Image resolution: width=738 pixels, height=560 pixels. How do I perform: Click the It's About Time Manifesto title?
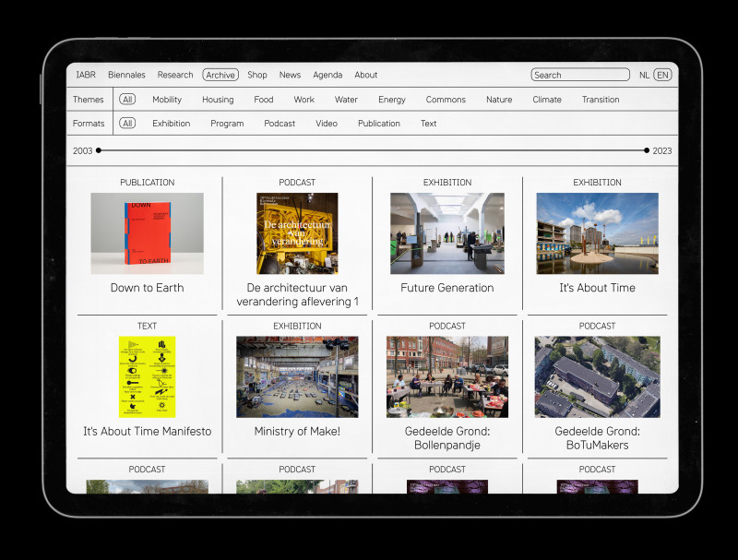pyautogui.click(x=148, y=431)
